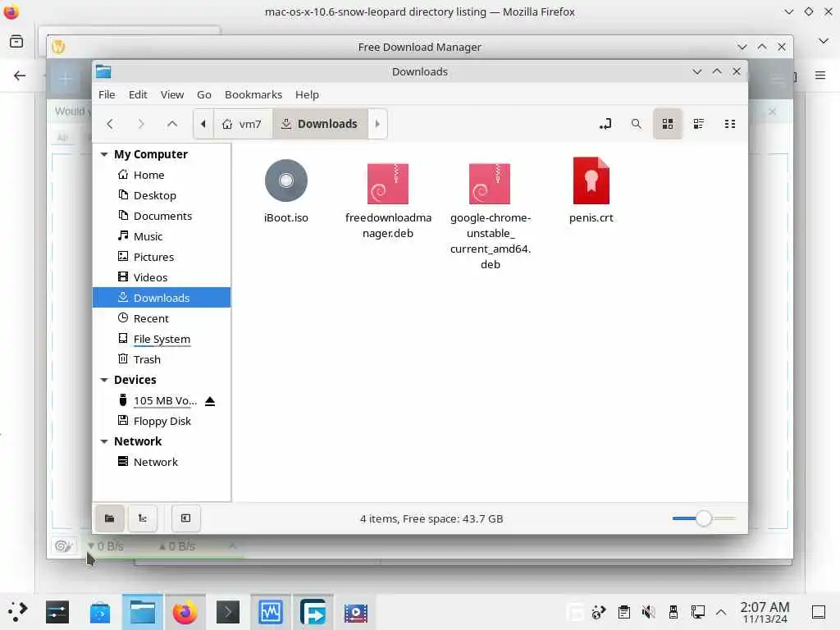The width and height of the screenshot is (840, 630).
Task: Select Downloads in the sidebar
Action: 162,298
